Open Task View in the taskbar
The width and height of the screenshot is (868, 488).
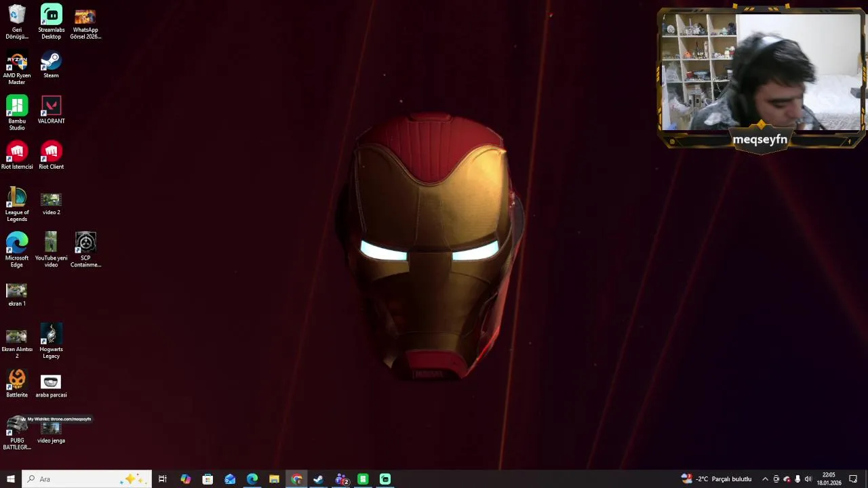point(163,479)
